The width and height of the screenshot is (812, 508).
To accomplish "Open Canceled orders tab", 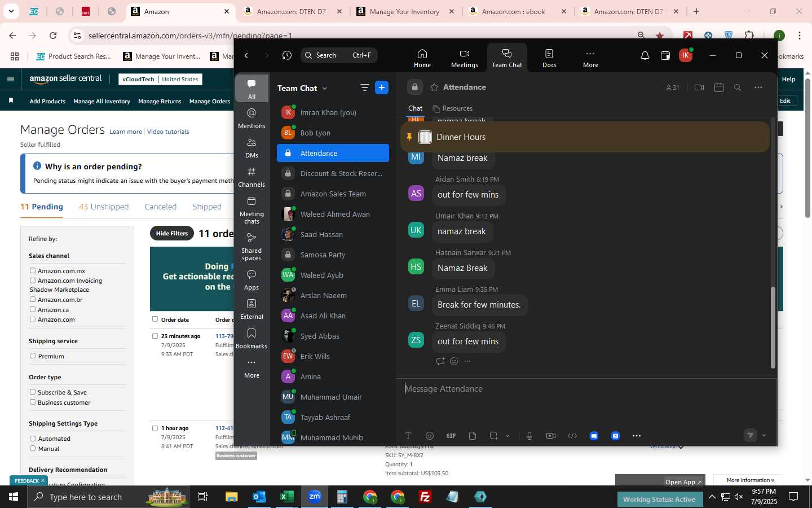I will click(161, 207).
